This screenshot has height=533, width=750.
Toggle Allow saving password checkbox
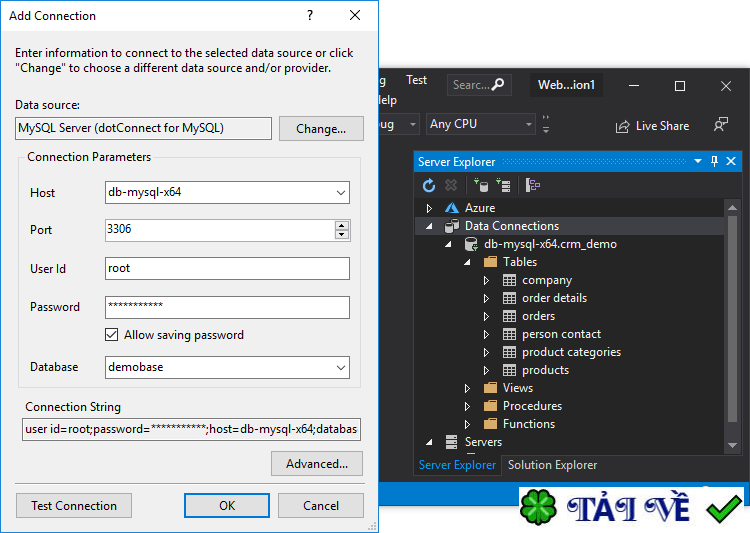click(111, 334)
